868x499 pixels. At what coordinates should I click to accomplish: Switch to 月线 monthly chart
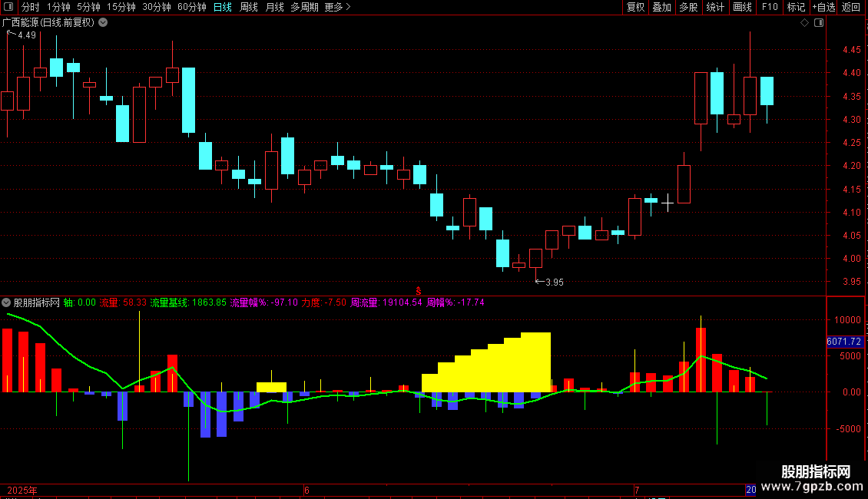click(x=274, y=7)
